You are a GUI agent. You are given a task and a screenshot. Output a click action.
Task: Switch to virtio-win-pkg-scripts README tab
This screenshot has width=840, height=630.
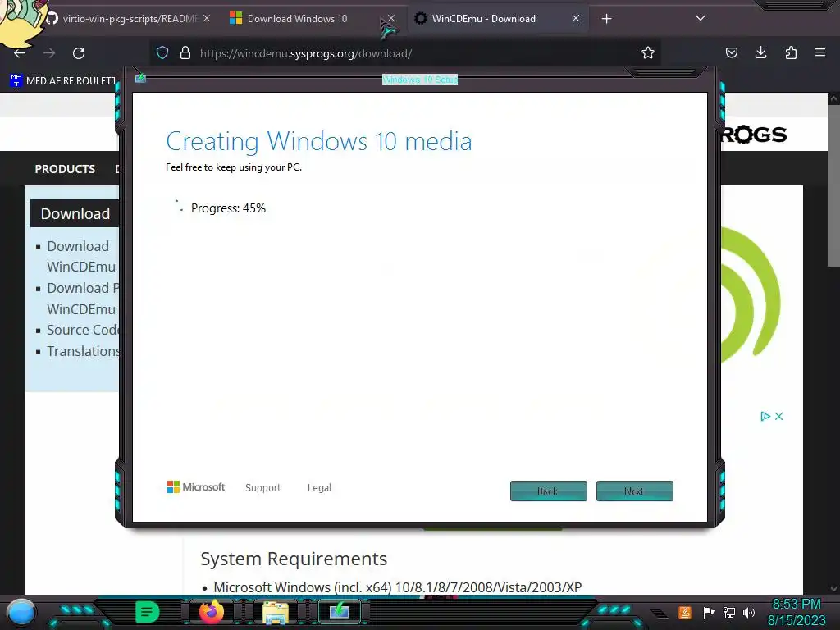click(x=130, y=19)
